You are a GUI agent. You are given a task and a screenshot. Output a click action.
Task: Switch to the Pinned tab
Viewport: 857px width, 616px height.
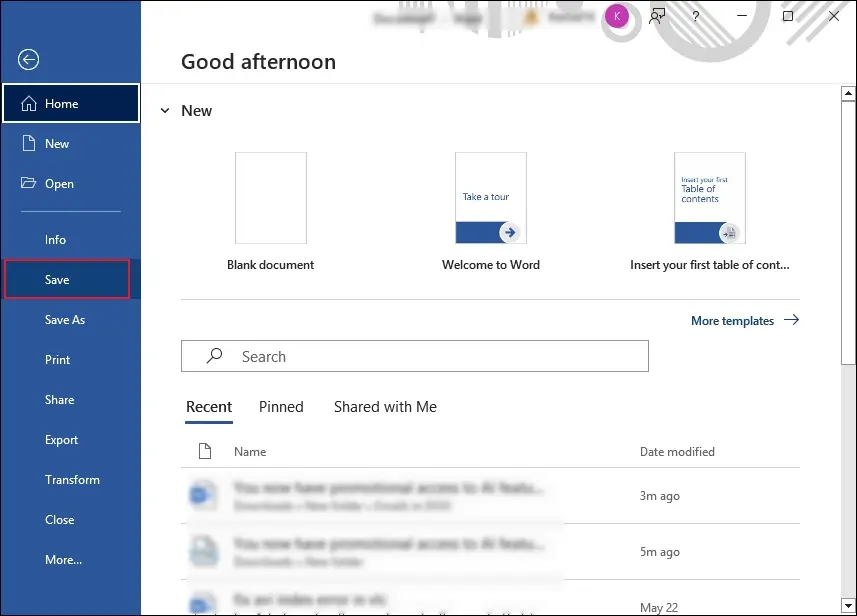click(x=281, y=407)
